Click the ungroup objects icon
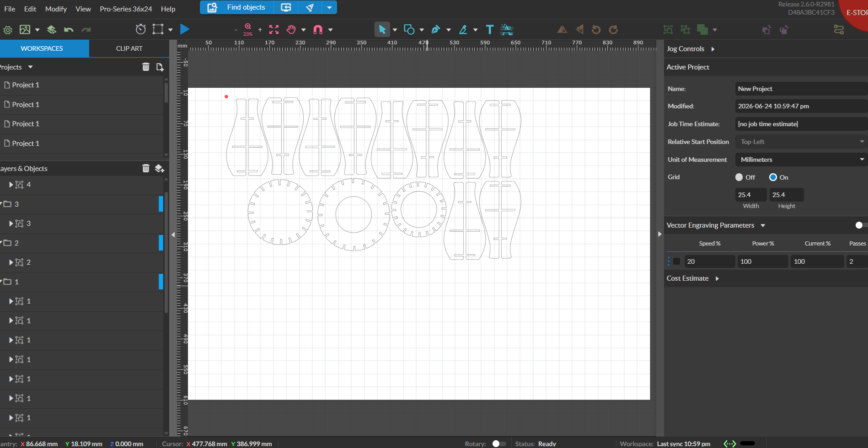This screenshot has height=448, width=868. click(x=685, y=30)
